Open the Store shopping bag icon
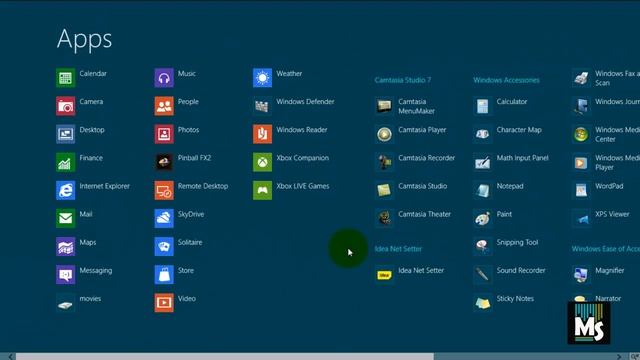640x360 pixels. pos(164,275)
